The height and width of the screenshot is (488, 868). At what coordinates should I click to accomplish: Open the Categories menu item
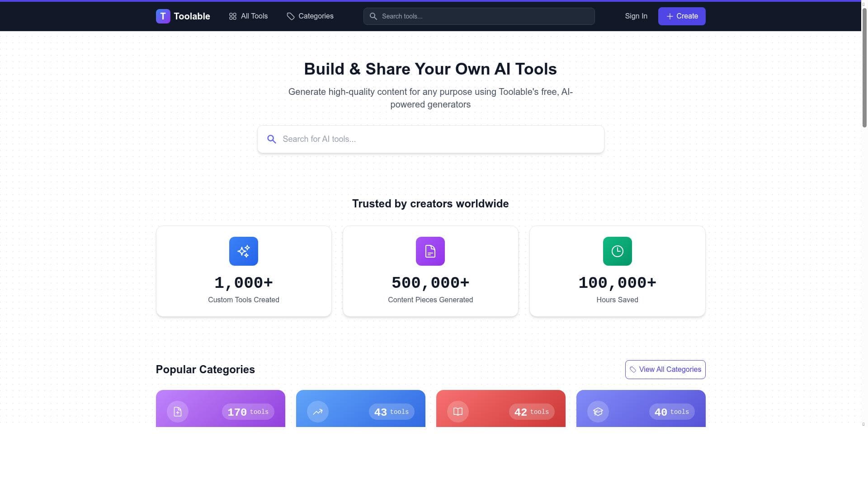(x=310, y=16)
